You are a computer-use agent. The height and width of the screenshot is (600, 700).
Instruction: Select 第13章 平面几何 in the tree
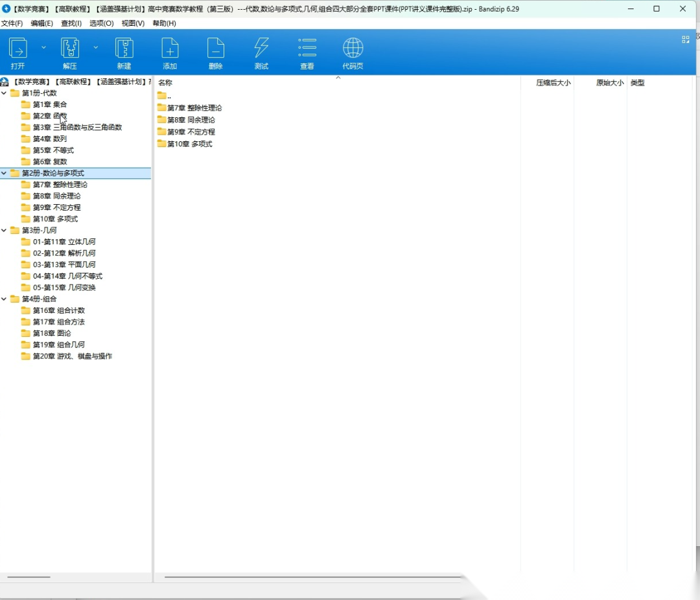(64, 264)
